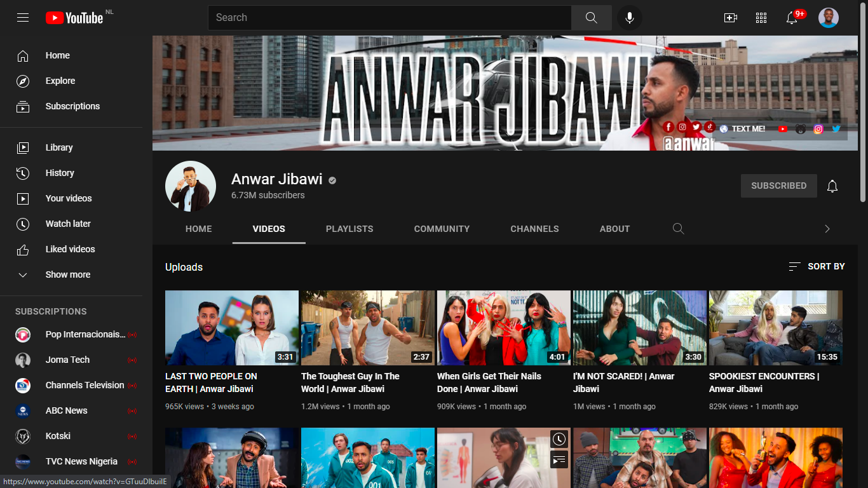Click the Watch later clock overlay on the thumbnail

pyautogui.click(x=559, y=439)
